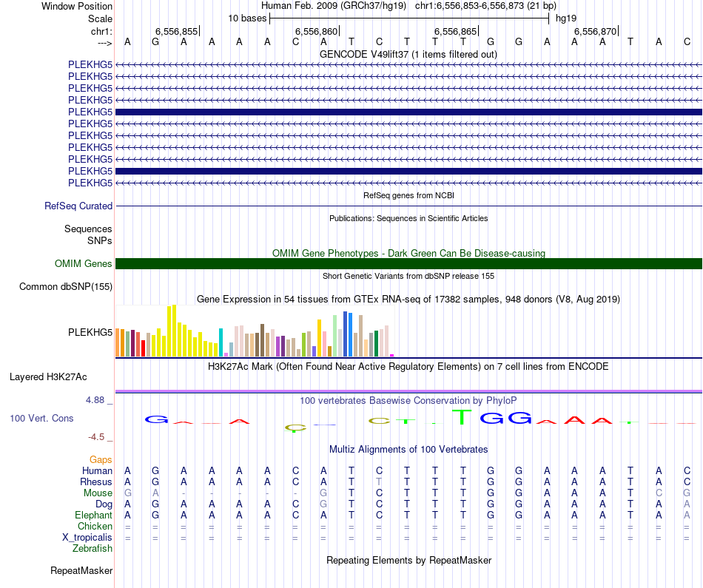Click the 'hg19' label beside the scale bar

point(566,18)
